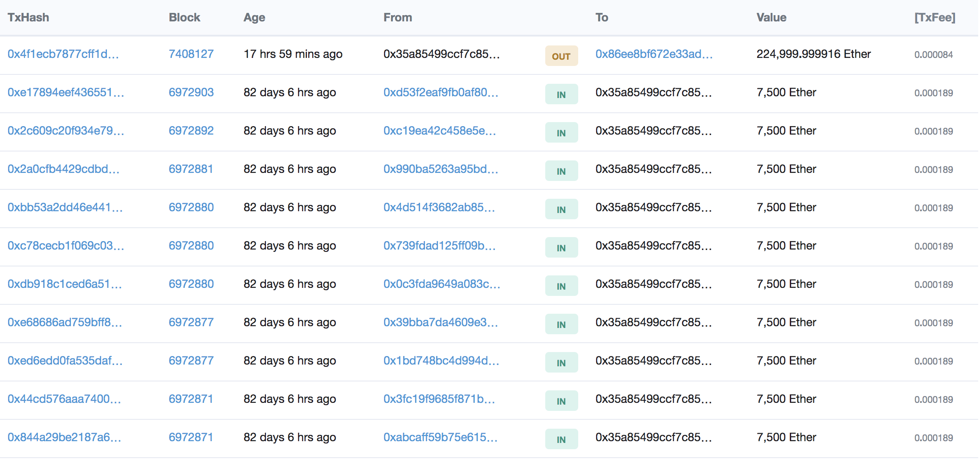Viewport: 980px width, 459px height.
Task: View block 6972903
Action: click(x=191, y=92)
